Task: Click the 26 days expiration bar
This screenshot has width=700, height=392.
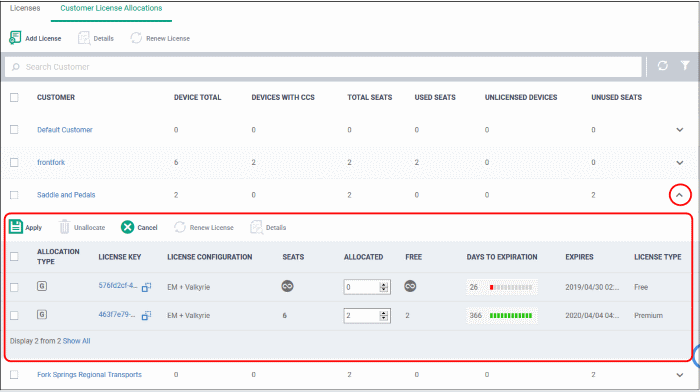Action: click(x=511, y=287)
